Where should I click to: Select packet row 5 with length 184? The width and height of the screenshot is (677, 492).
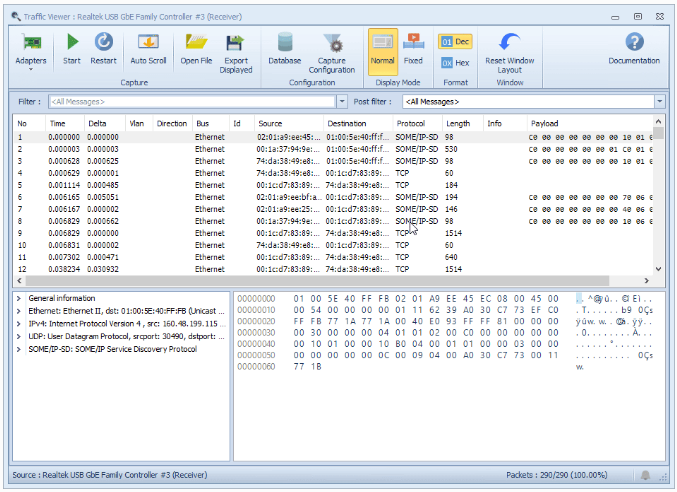click(332, 185)
